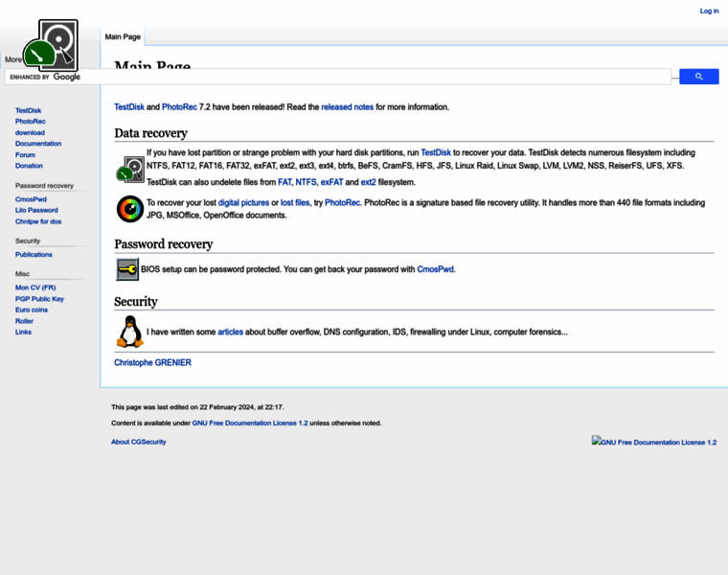The height and width of the screenshot is (575, 728).
Task: Open Christophe GRENIER author link
Action: pos(152,363)
